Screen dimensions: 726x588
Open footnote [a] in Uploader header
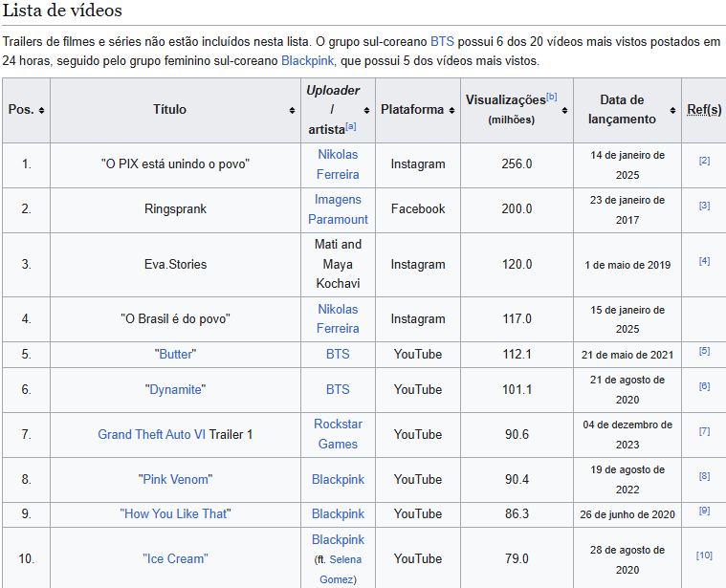pyautogui.click(x=351, y=126)
